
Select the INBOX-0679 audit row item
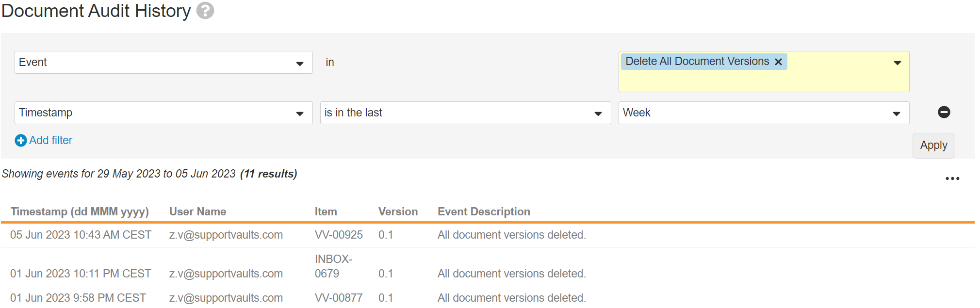(x=333, y=266)
